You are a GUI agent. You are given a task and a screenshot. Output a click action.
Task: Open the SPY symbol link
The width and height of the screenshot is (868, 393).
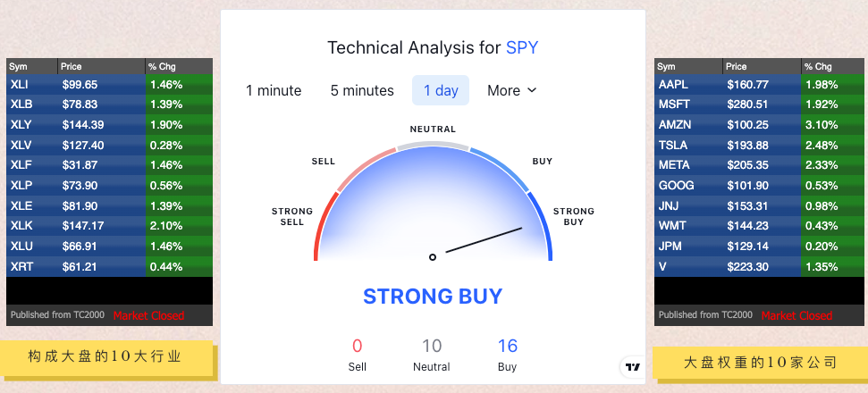click(x=522, y=47)
